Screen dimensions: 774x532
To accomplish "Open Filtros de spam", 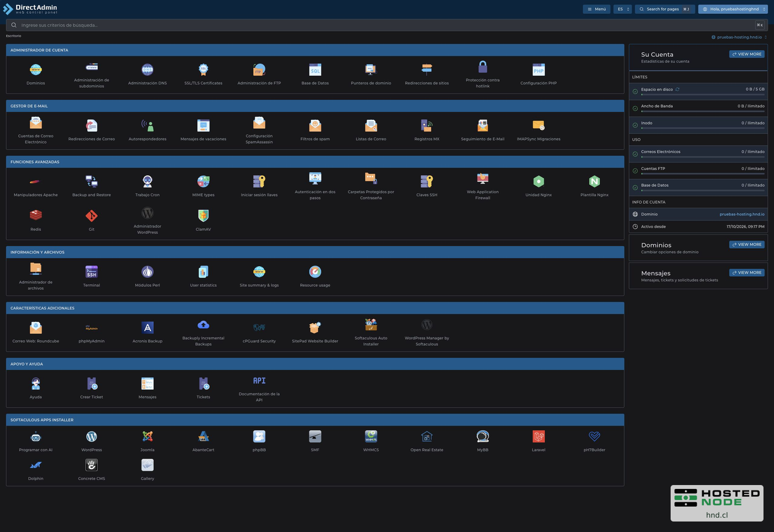I will 315,125.
